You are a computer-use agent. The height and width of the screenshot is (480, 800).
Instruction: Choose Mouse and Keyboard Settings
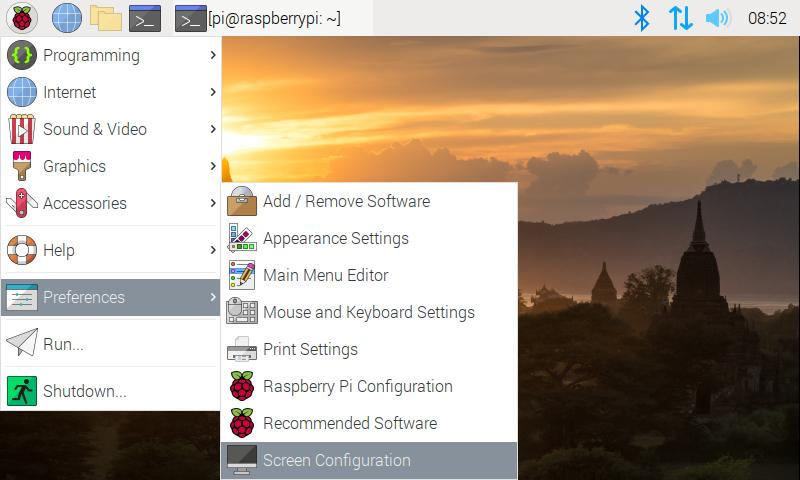(x=368, y=312)
